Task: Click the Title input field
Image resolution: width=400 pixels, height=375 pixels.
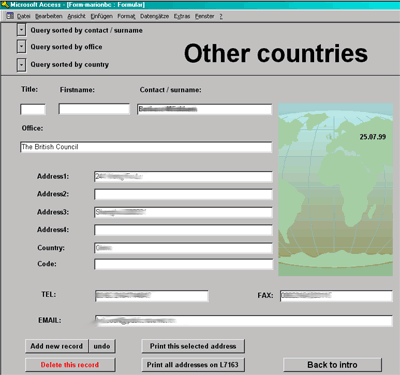Action: [x=33, y=109]
